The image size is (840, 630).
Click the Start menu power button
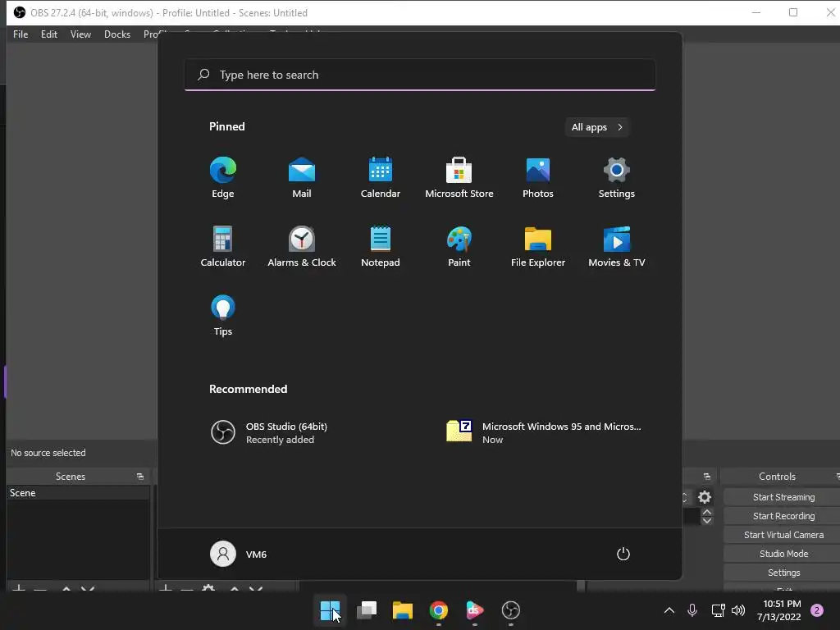point(623,554)
